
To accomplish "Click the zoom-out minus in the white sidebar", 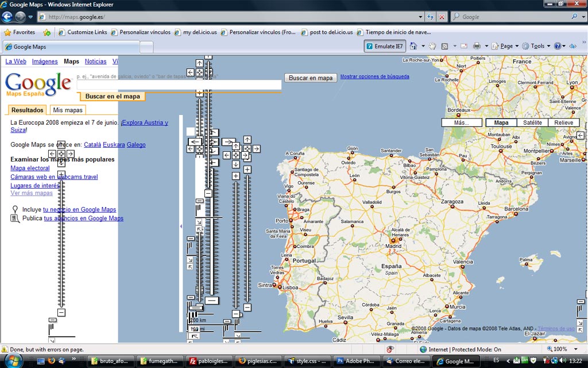I will (61, 312).
